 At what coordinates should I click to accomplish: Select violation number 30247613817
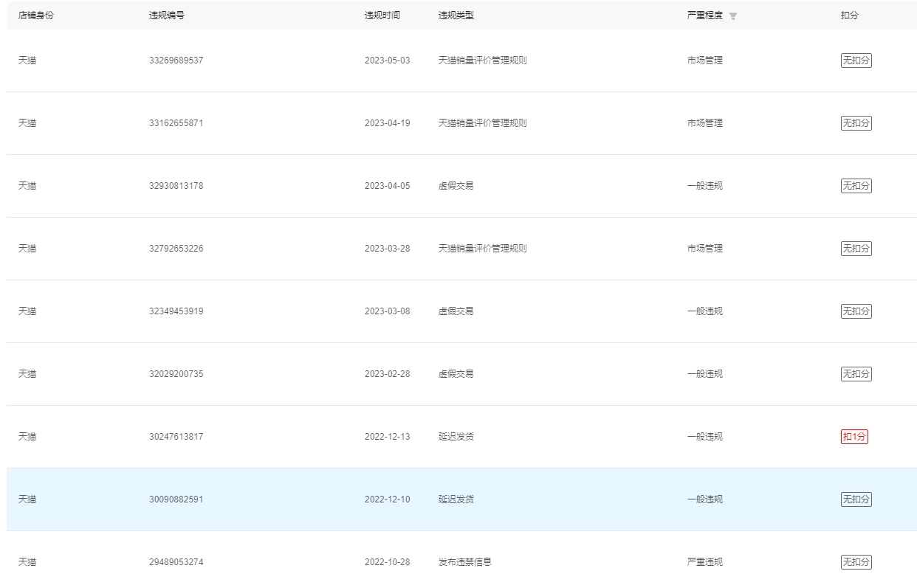point(176,437)
